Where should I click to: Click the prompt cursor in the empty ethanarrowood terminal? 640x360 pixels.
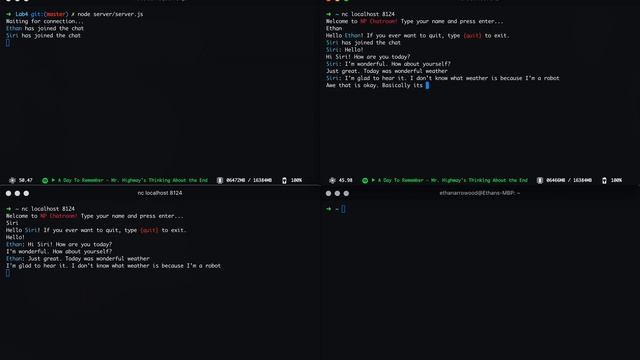click(x=343, y=209)
